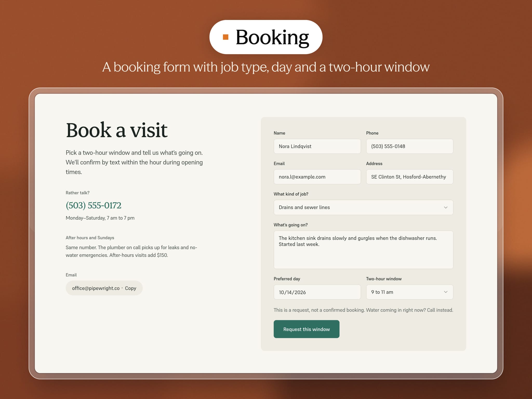Viewport: 532px width, 399px height.
Task: Focus the Email field nora.l@example.com
Action: point(317,177)
